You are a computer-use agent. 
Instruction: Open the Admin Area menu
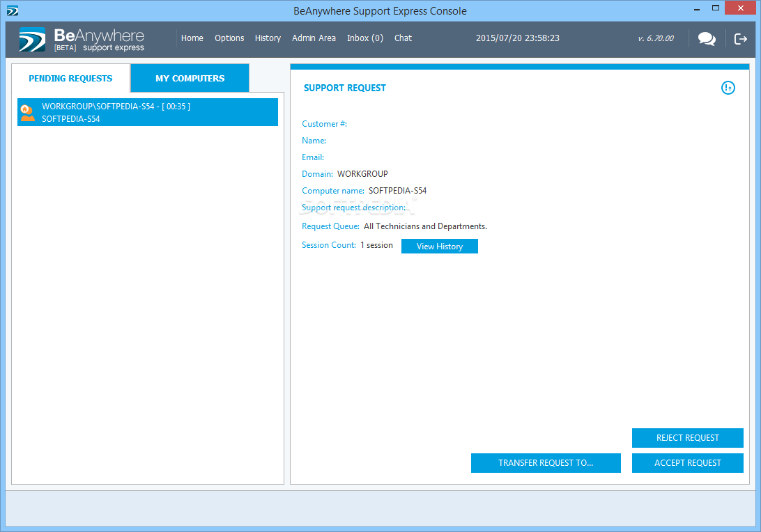coord(314,38)
